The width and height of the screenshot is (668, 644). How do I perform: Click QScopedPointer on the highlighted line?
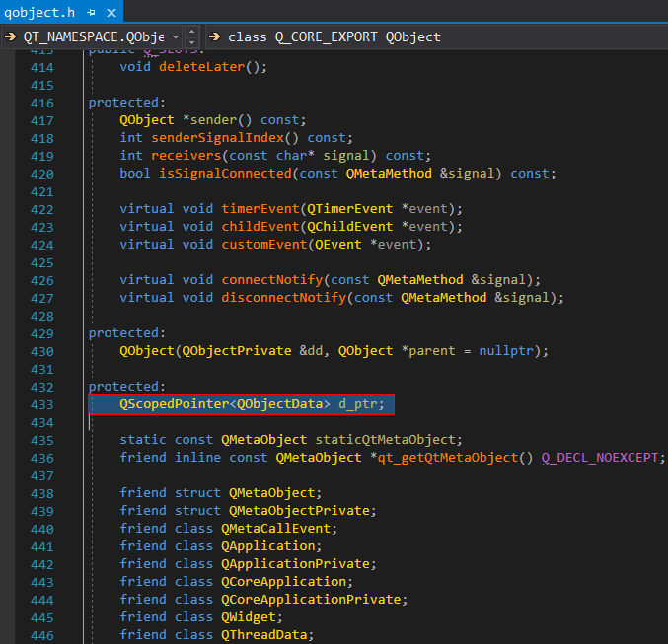pos(175,404)
